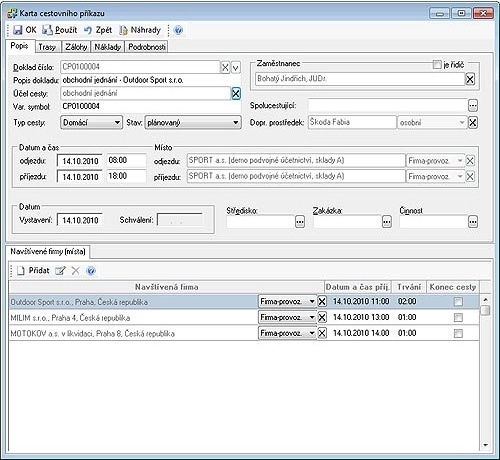
Task: Open help via the blue question icon
Action: tap(179, 30)
